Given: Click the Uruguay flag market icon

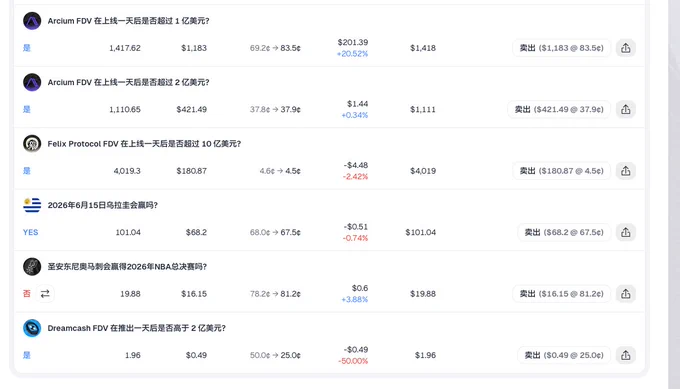Looking at the screenshot, I should click(32, 205).
